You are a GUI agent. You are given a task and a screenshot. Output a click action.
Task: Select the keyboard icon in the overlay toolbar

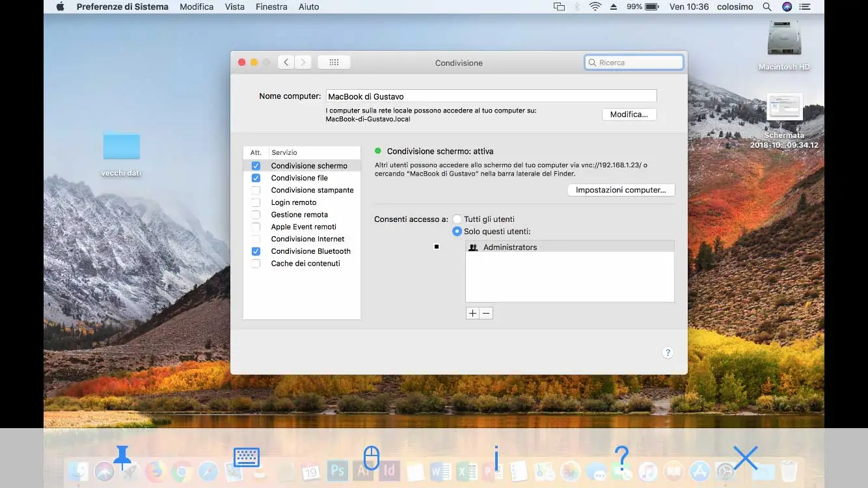point(246,458)
